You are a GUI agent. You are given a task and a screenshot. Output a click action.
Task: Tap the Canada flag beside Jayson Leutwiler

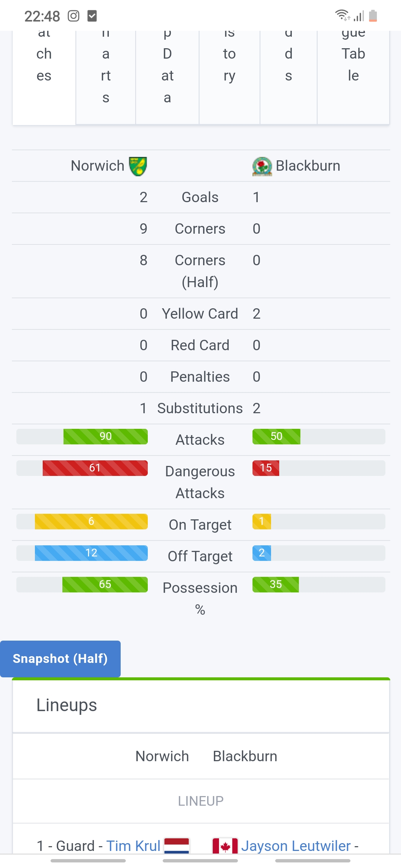[x=225, y=846]
